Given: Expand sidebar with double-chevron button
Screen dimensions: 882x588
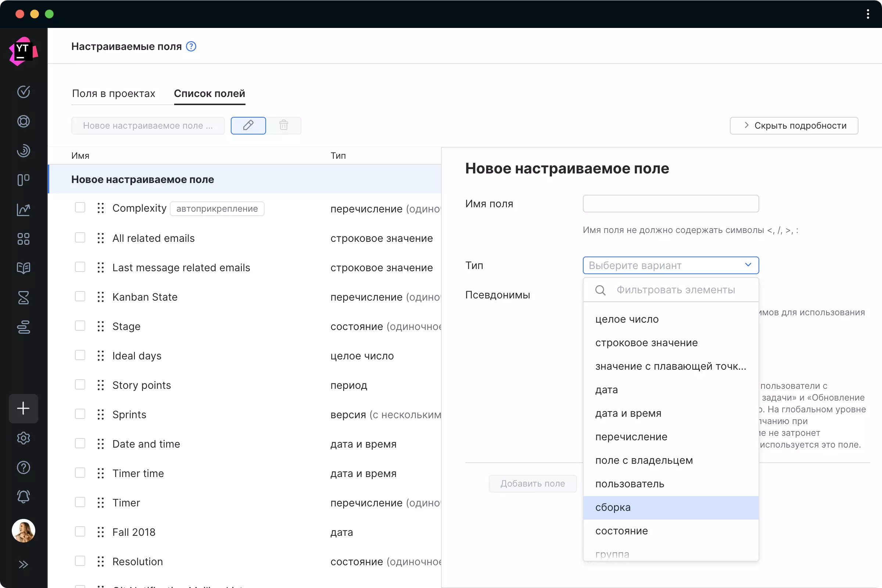Looking at the screenshot, I should (23, 564).
